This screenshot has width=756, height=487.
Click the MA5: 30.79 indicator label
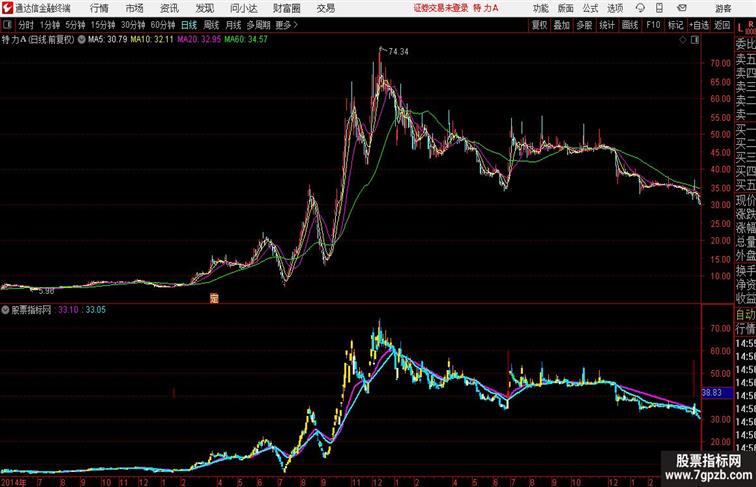click(108, 40)
